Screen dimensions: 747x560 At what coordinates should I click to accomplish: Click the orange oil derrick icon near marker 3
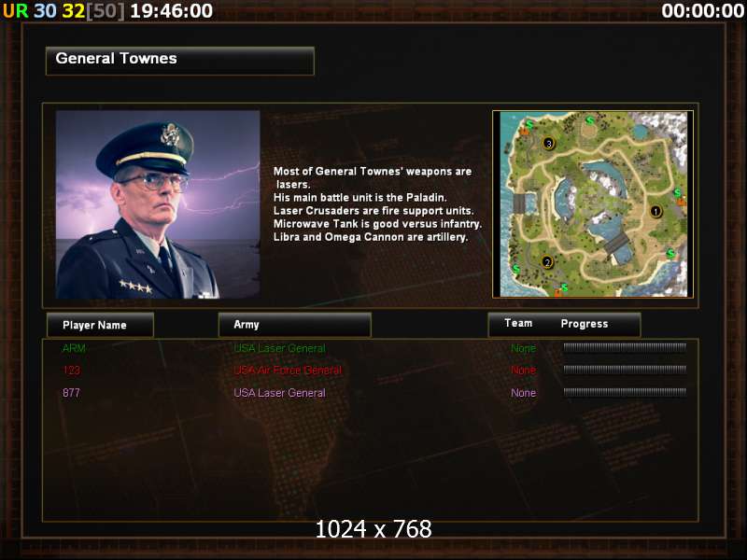click(524, 131)
